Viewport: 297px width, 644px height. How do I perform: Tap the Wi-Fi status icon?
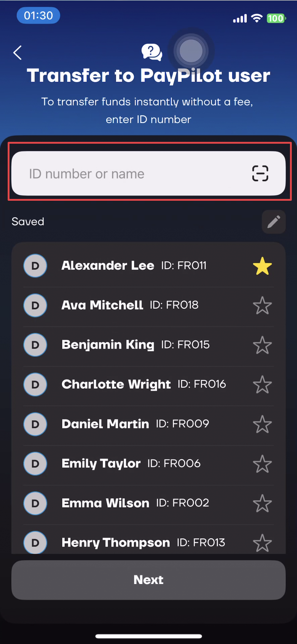pyautogui.click(x=257, y=18)
